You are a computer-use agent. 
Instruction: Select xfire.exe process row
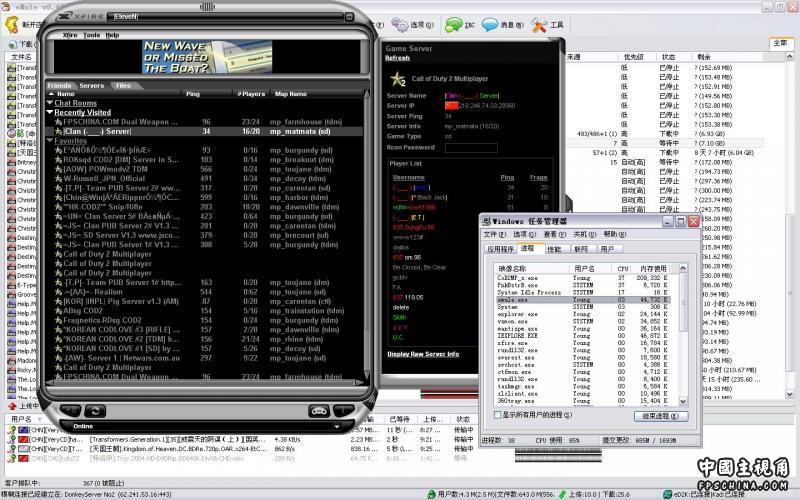tap(583, 343)
